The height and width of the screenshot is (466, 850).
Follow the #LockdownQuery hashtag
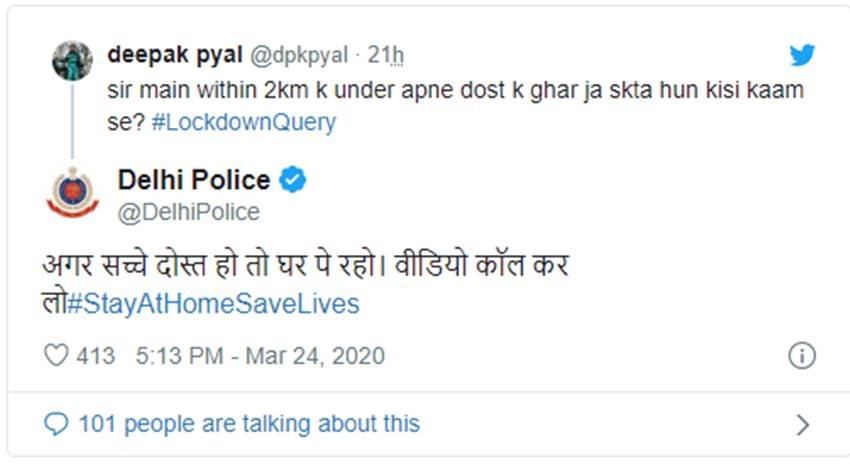coord(264,123)
